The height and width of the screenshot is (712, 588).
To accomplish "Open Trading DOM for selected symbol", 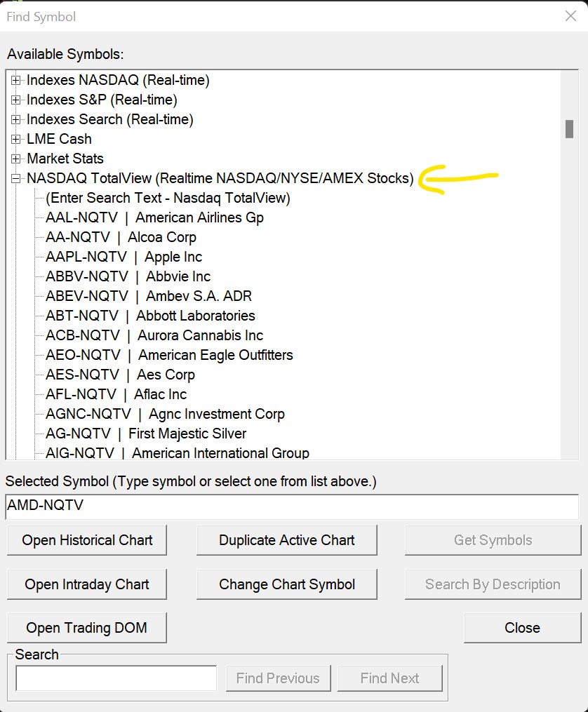I will pos(87,628).
